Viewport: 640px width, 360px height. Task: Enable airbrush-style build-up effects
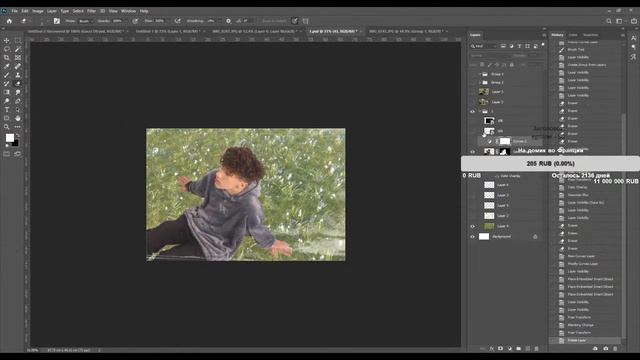click(178, 21)
